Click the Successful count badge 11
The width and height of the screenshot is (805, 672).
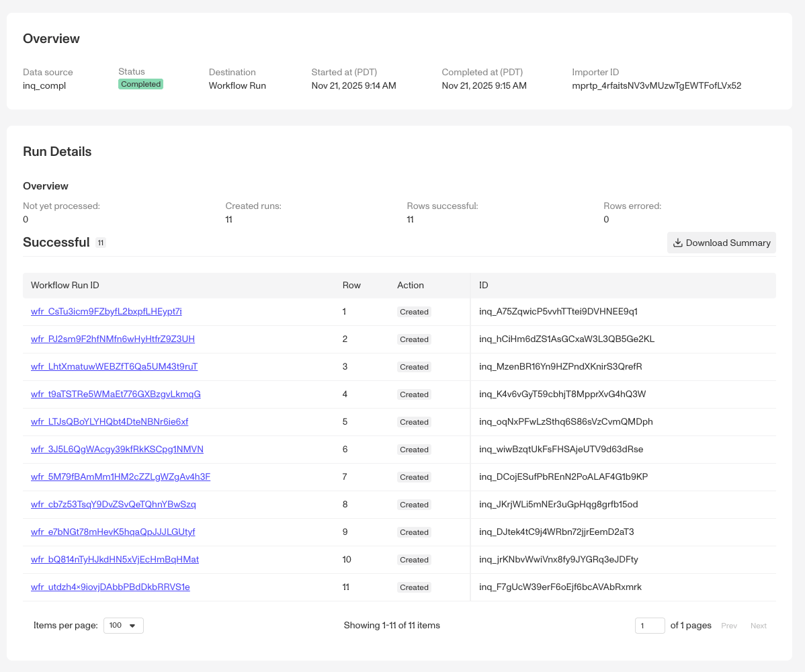101,243
